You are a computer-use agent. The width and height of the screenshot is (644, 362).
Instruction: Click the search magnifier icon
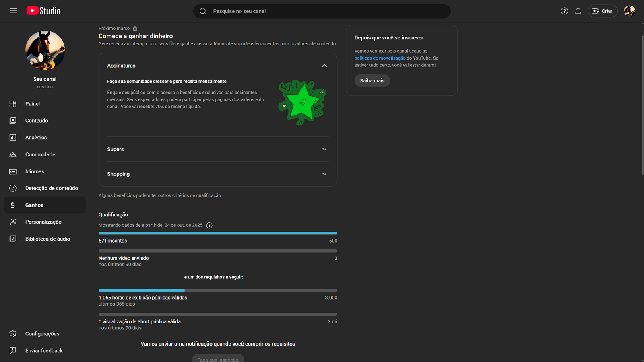(203, 11)
